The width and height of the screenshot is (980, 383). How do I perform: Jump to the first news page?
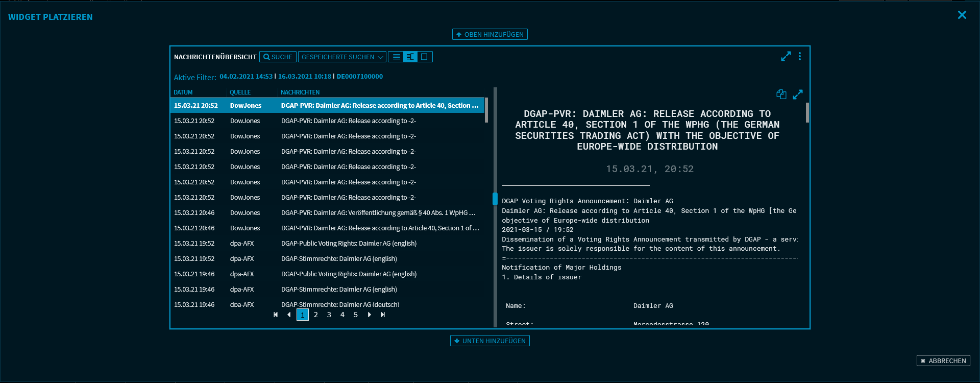coord(276,315)
